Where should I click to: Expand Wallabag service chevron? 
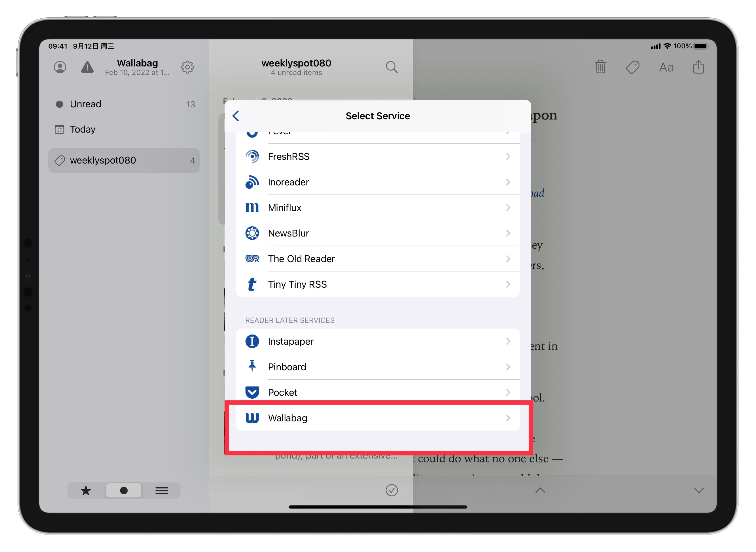click(x=508, y=418)
